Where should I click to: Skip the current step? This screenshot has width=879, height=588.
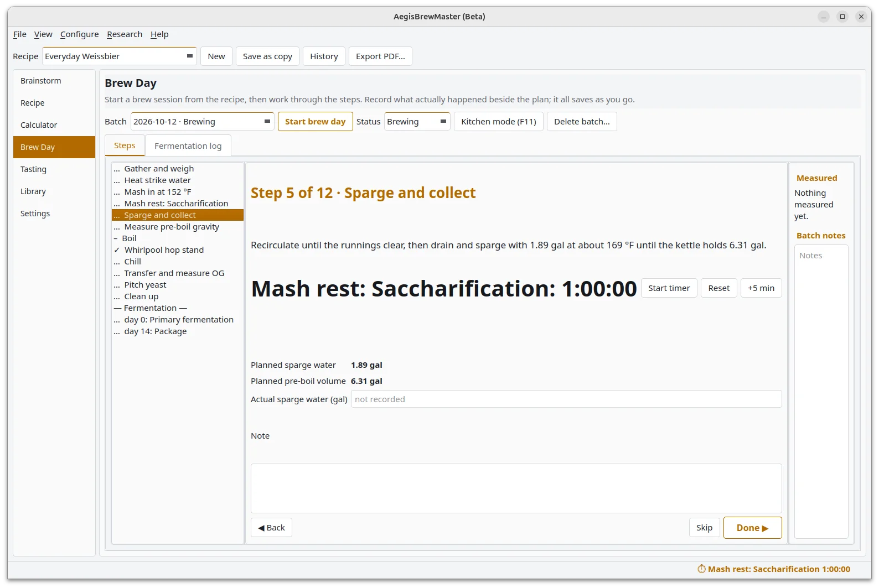[x=704, y=528]
